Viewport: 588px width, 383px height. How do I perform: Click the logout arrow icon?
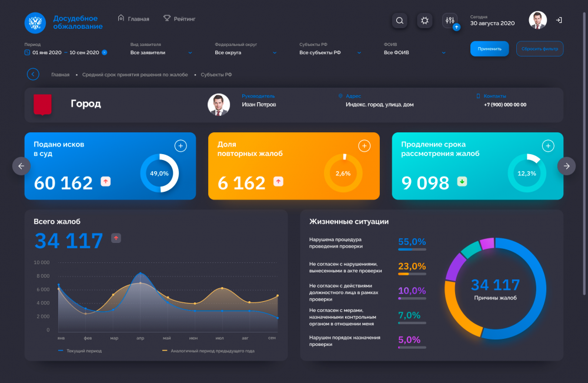[x=559, y=20]
